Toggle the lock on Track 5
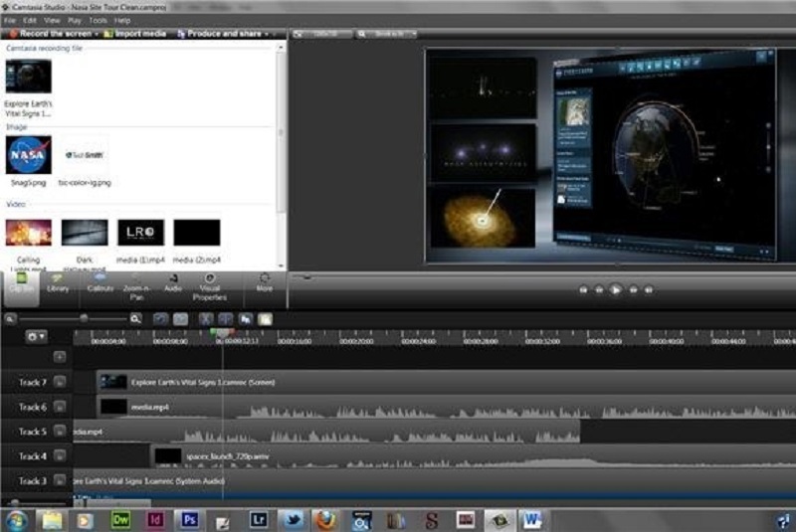Image resolution: width=796 pixels, height=532 pixels. click(x=60, y=432)
